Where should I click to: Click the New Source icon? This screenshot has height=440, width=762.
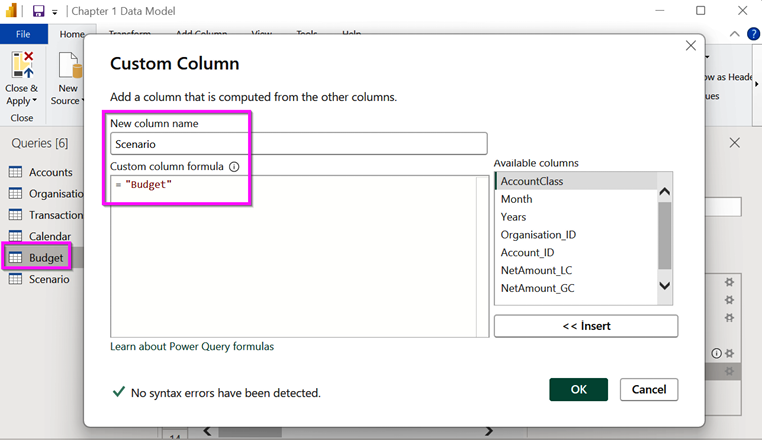pyautogui.click(x=68, y=66)
